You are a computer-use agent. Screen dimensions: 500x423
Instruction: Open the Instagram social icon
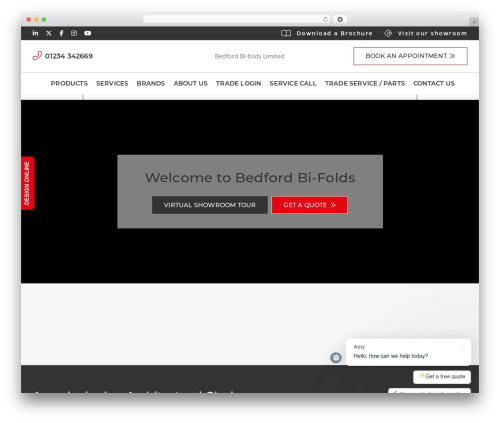[74, 33]
